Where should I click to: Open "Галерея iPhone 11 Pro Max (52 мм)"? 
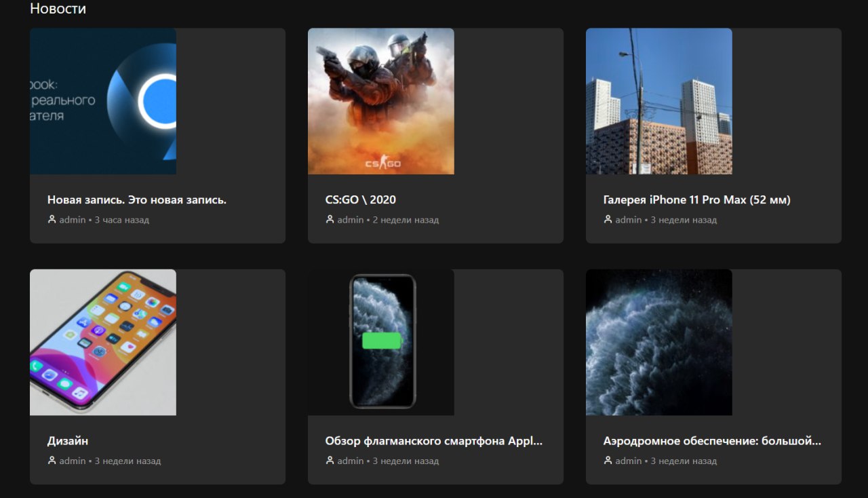[x=697, y=199]
